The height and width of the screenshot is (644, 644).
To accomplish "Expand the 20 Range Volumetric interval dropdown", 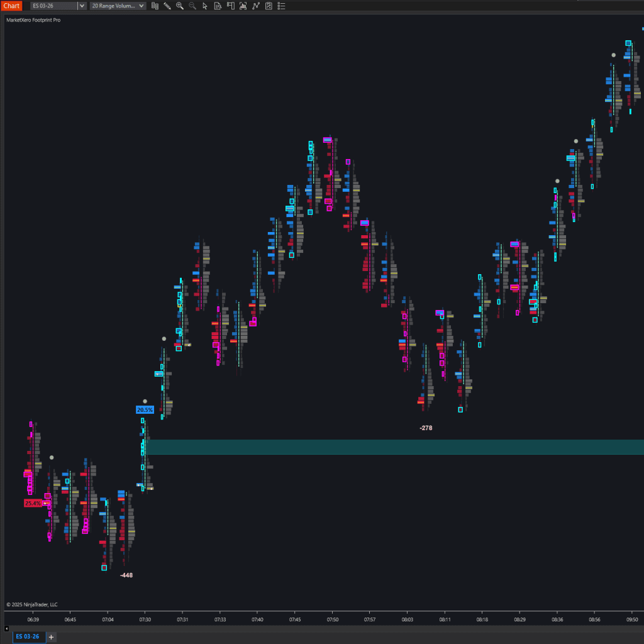I will pos(141,6).
